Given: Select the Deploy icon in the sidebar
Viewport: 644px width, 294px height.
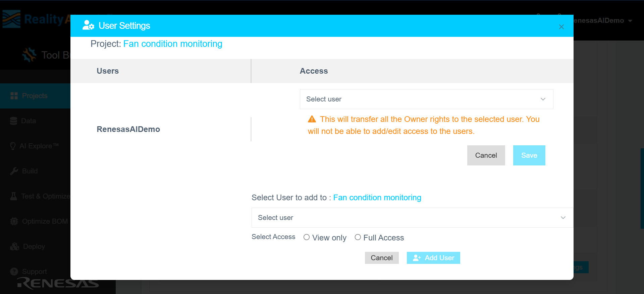Looking at the screenshot, I should click(x=14, y=246).
